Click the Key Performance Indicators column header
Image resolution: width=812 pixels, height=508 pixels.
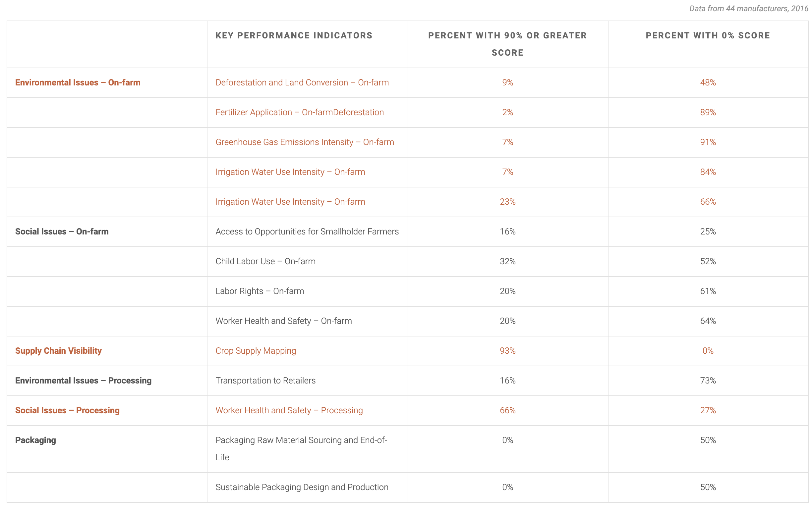294,36
